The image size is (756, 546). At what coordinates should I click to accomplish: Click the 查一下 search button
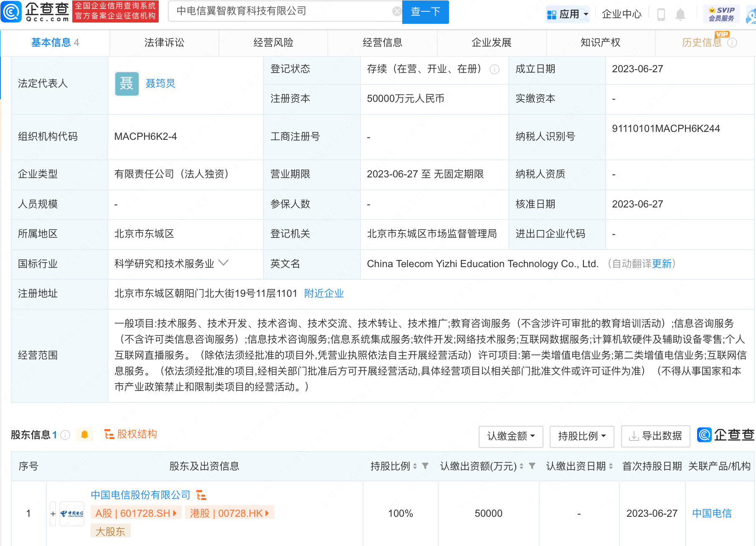(425, 12)
